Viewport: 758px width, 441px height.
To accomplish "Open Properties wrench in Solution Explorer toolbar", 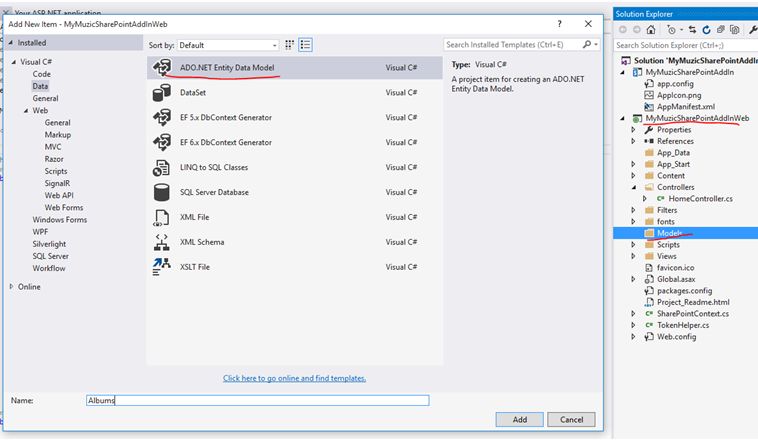I will tap(753, 29).
